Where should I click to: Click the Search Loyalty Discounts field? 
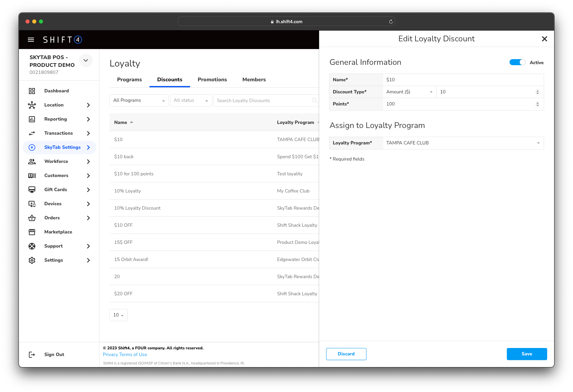[264, 100]
